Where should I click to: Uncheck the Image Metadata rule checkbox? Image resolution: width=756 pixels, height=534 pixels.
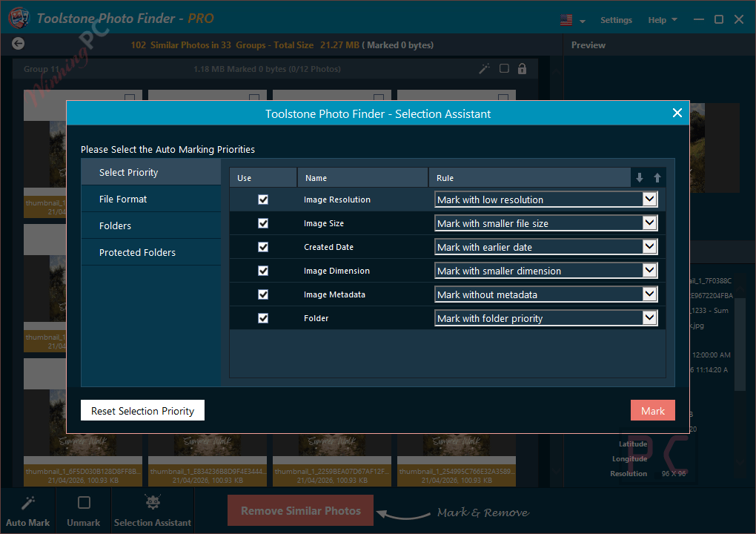click(x=263, y=294)
